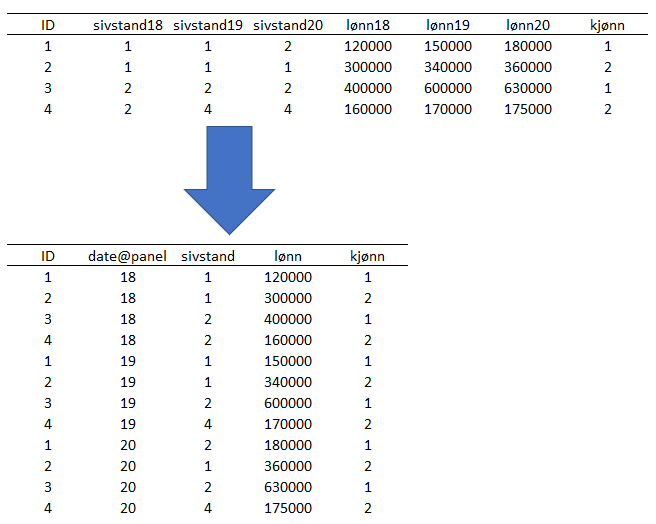
Task: Select the sivstand19 column header
Action: pyautogui.click(x=207, y=25)
